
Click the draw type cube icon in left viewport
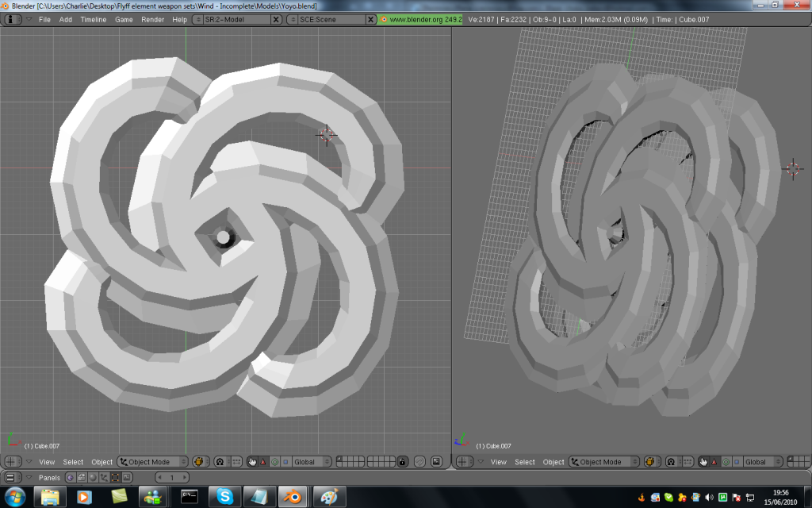(x=199, y=462)
